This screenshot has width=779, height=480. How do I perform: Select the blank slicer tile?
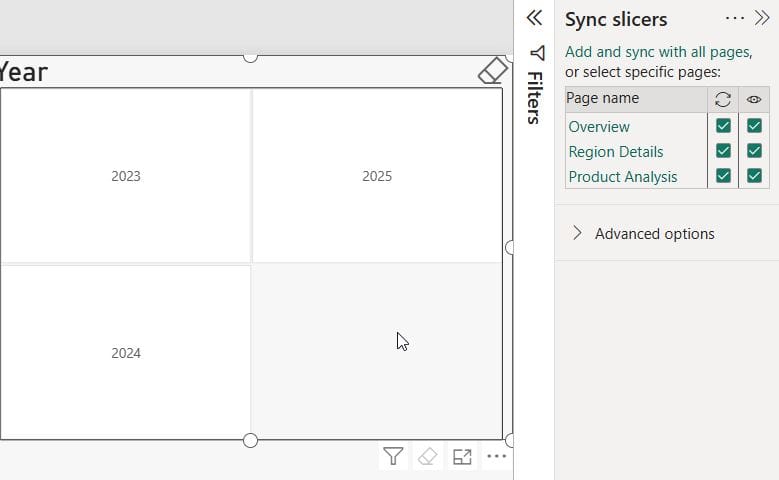point(377,352)
